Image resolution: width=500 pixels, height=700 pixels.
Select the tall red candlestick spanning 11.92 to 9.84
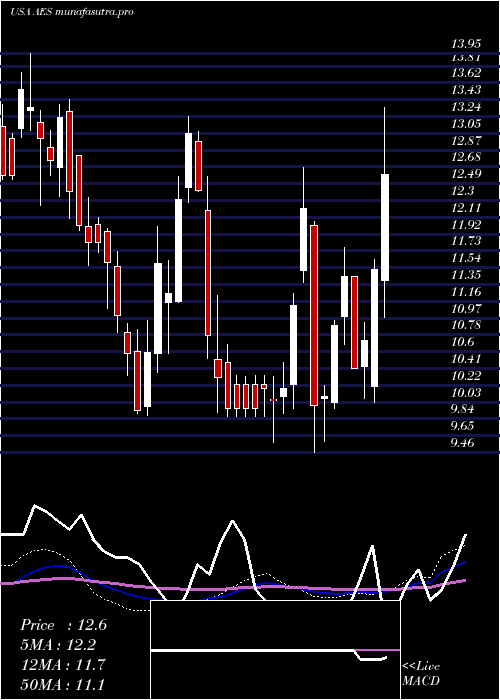tap(314, 315)
